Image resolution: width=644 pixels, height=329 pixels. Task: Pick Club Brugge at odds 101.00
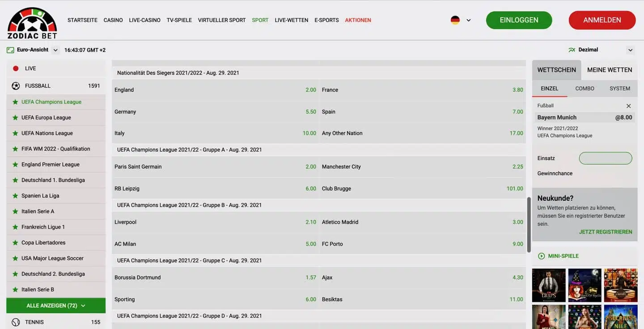(x=422, y=189)
